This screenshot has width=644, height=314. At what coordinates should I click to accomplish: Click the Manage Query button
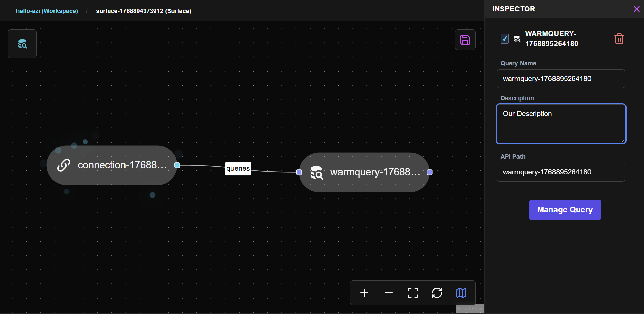coord(565,210)
